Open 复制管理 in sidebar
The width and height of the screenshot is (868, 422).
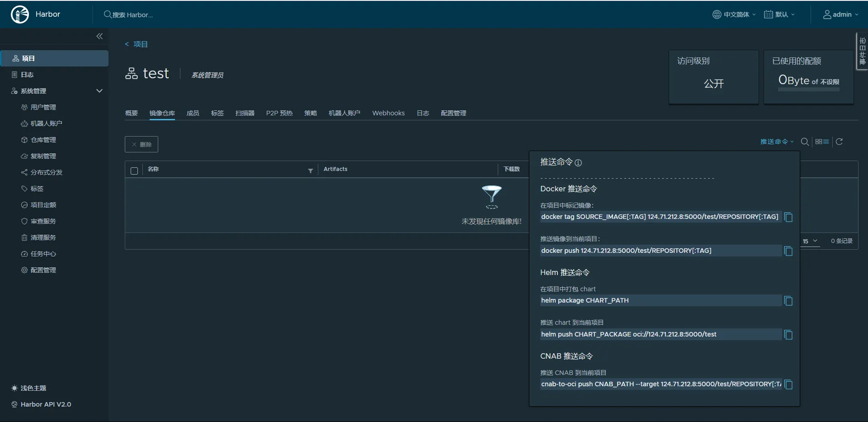39,156
